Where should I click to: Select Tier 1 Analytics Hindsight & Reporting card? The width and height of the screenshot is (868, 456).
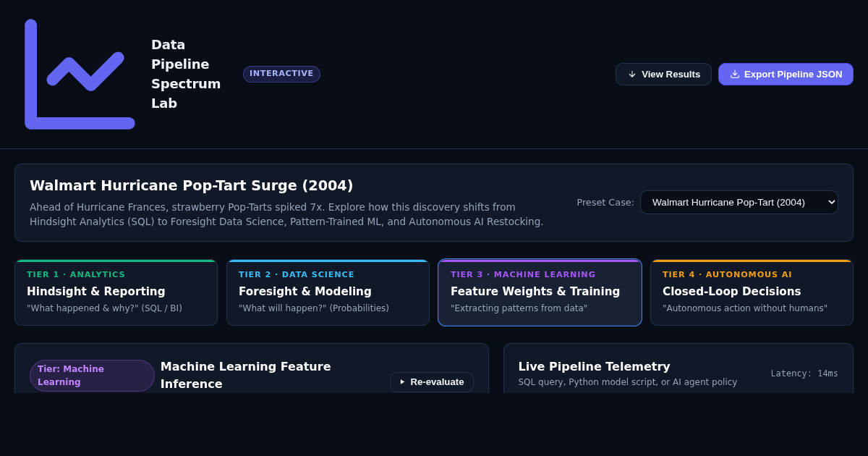pyautogui.click(x=116, y=292)
